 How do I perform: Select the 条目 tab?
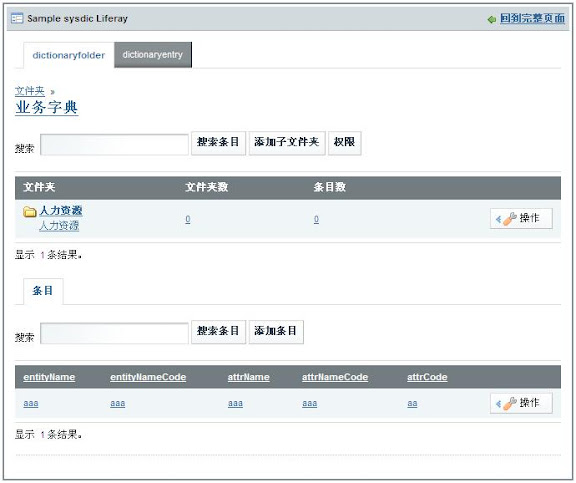(x=43, y=291)
